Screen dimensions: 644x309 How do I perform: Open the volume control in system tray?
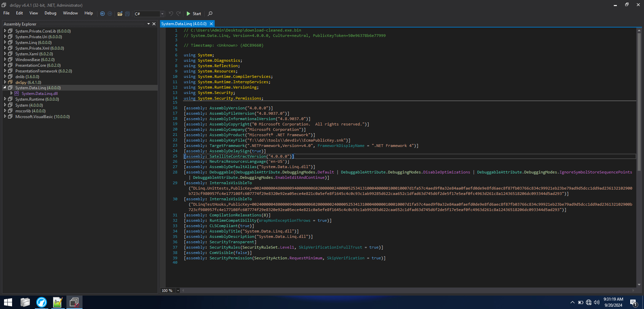597,302
